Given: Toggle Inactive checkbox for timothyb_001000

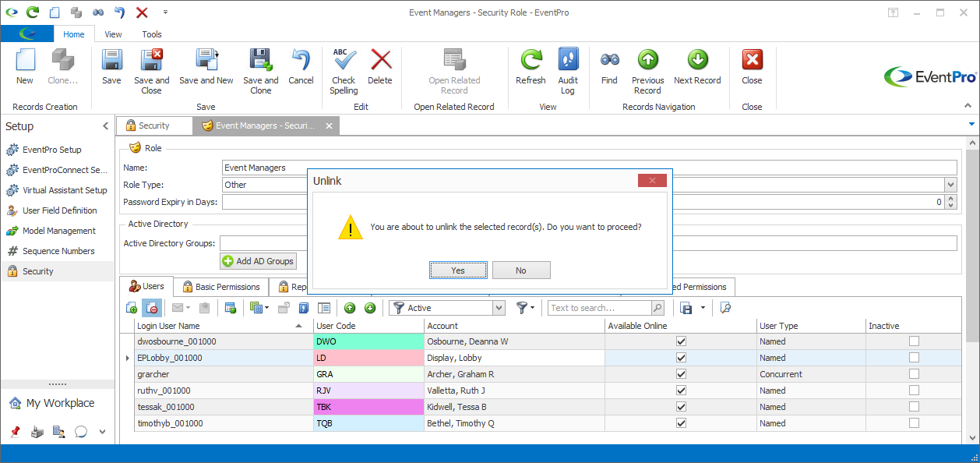Looking at the screenshot, I should [x=914, y=423].
